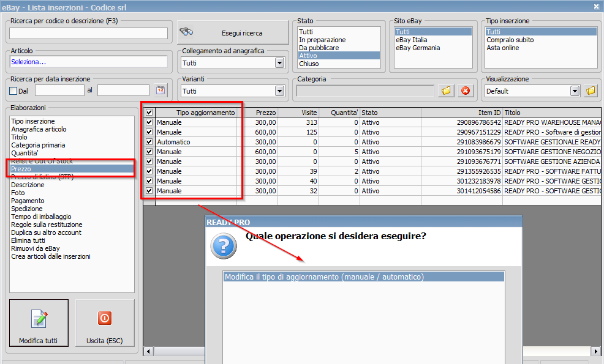The image size is (604, 364).
Task: Click the question mark icon in the READY PRO dialog
Action: coord(224,247)
